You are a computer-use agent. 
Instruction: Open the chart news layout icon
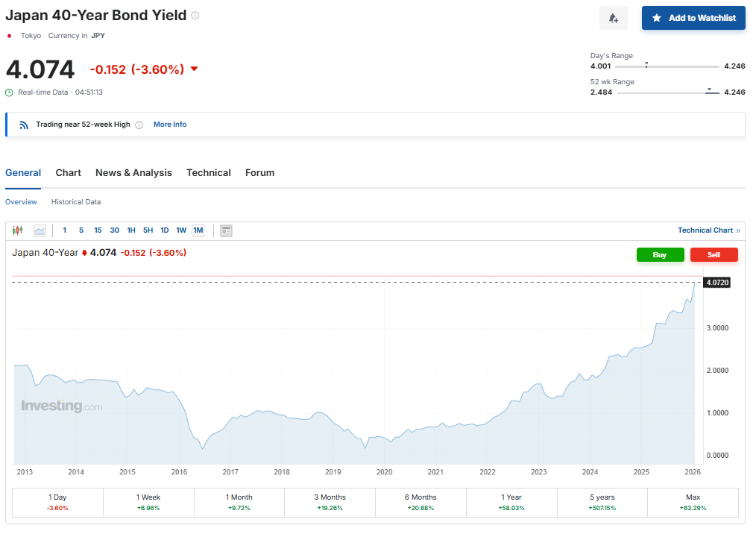[x=227, y=230]
